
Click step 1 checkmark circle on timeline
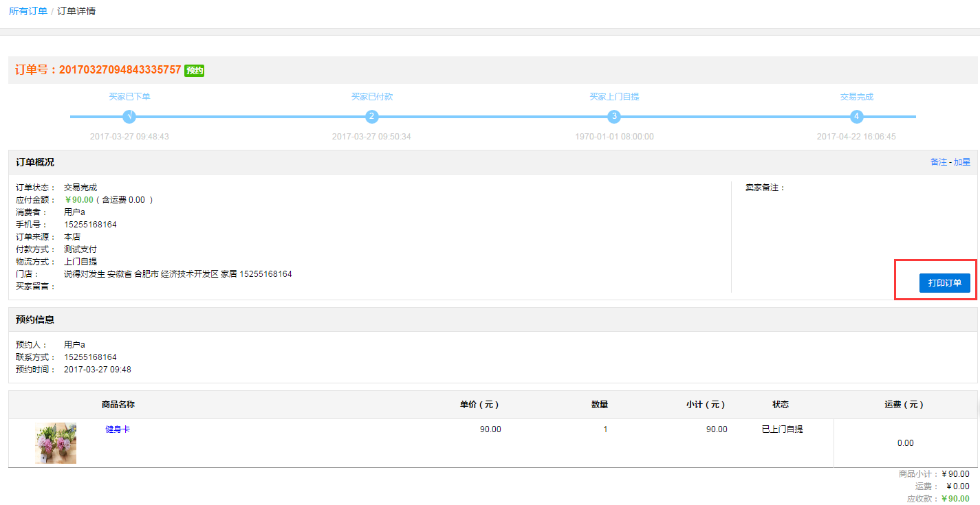pos(129,117)
